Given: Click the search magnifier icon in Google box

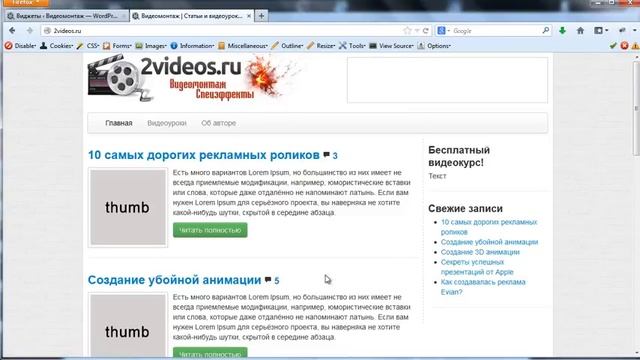Looking at the screenshot, I should tap(546, 31).
